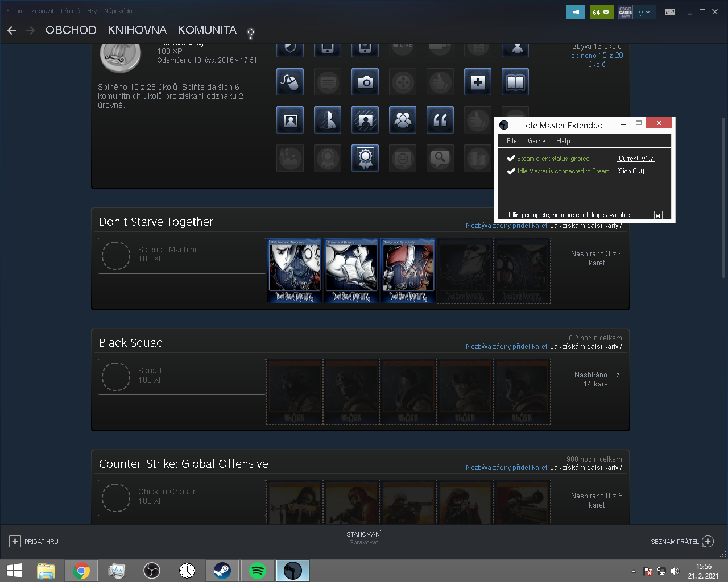Click the Squad 100 XP badge slot
The height and width of the screenshot is (582, 728).
coord(182,377)
